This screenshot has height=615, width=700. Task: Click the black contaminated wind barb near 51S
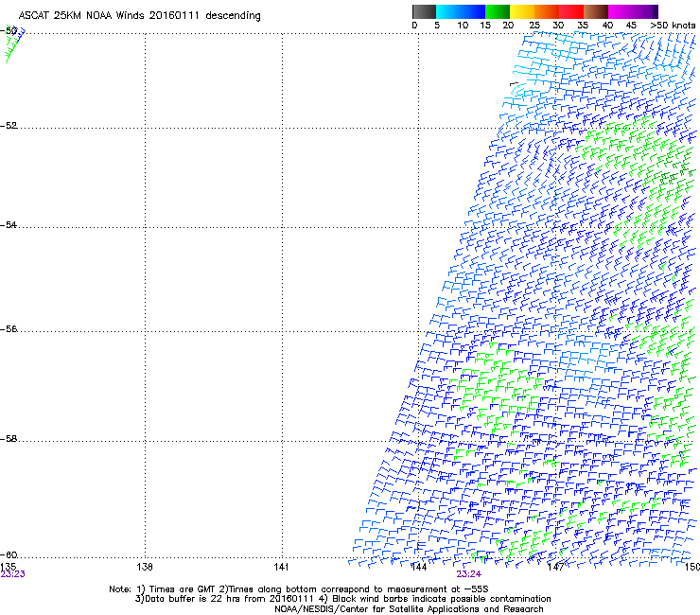(x=515, y=83)
